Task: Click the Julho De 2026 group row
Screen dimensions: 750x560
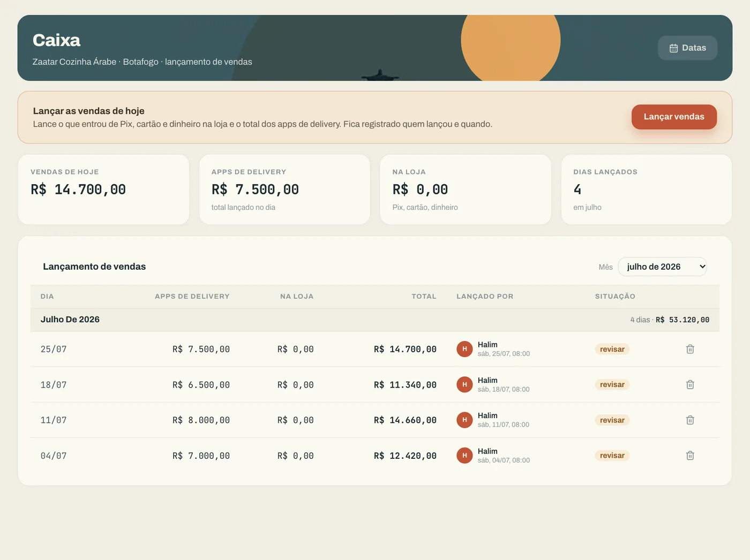Action: pos(375,320)
